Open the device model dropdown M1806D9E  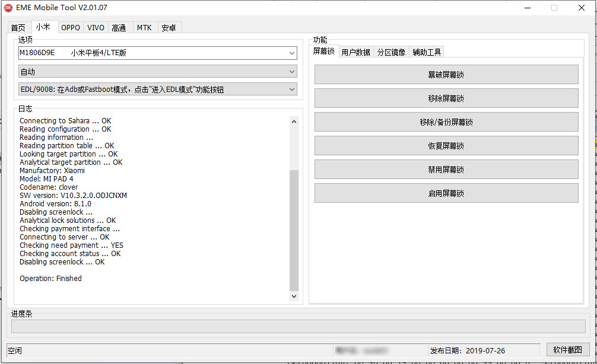[x=157, y=53]
